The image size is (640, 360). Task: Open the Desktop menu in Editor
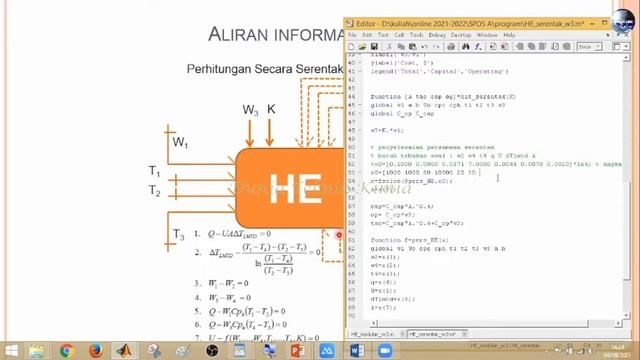point(461,35)
